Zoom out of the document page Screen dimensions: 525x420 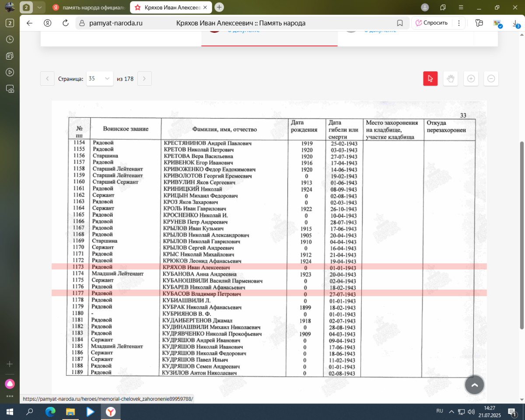click(x=491, y=79)
